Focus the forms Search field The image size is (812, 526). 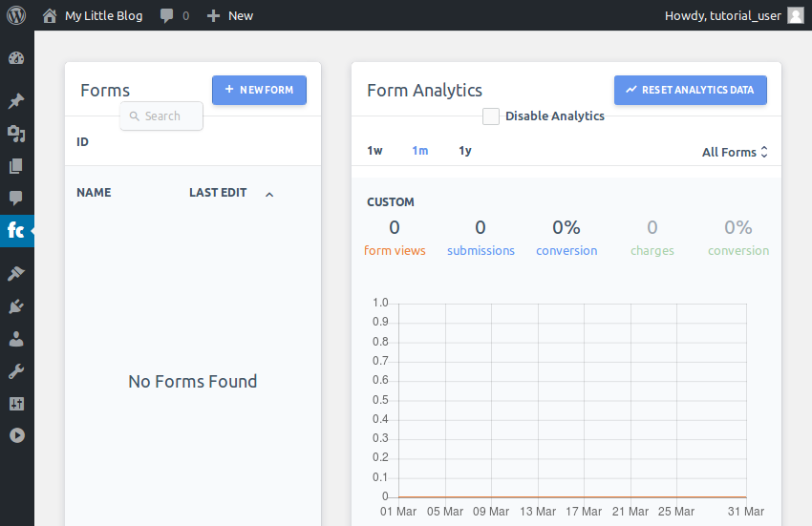tap(161, 116)
